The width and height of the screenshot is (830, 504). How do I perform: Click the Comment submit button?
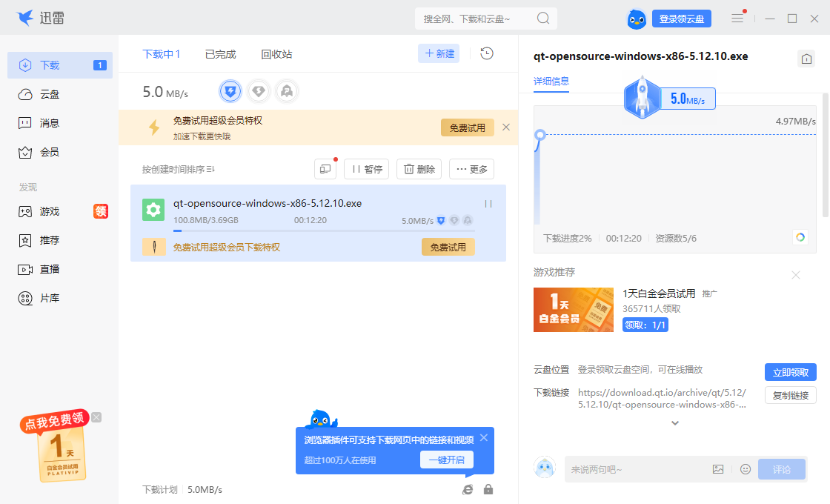tap(781, 469)
